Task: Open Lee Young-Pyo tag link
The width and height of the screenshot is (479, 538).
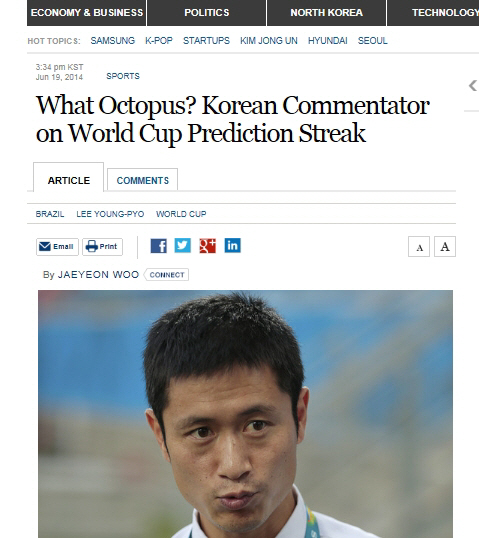Action: (110, 214)
